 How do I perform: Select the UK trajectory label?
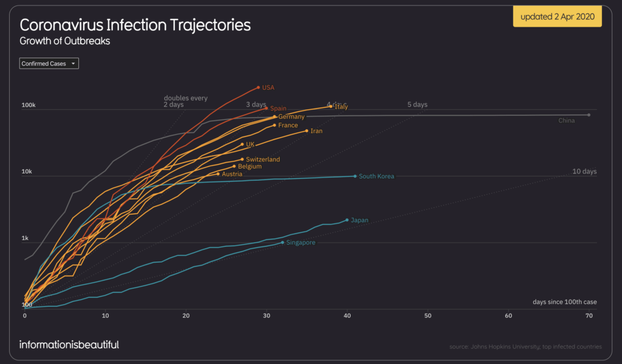coord(250,144)
